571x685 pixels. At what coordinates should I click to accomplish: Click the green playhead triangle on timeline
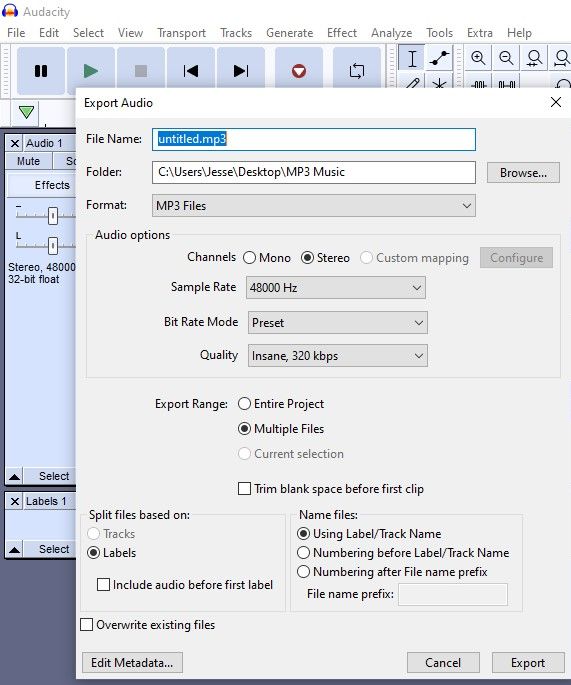click(x=26, y=112)
